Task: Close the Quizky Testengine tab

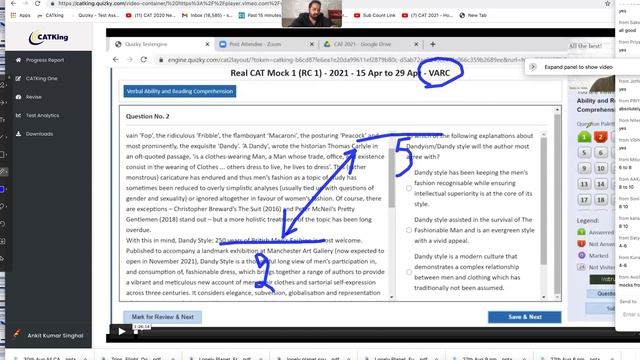Action: [x=207, y=44]
